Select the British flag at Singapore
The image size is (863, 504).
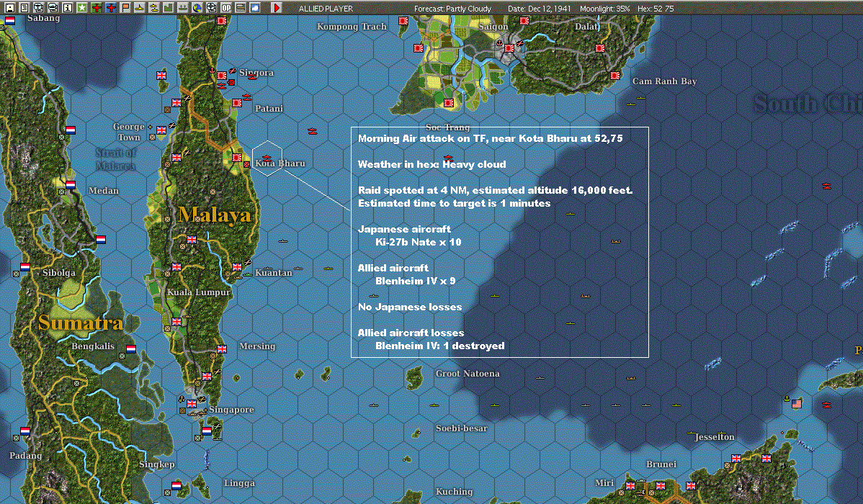pos(192,403)
